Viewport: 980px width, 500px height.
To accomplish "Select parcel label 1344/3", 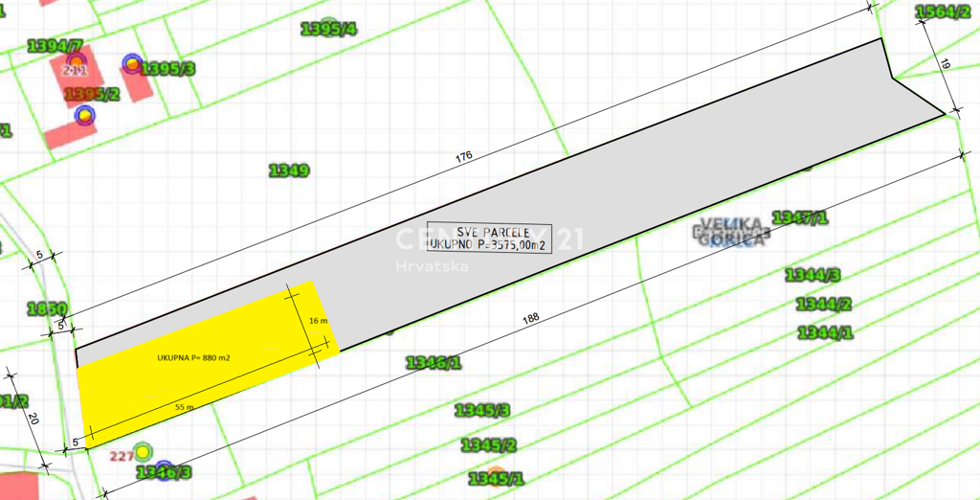I will (x=813, y=276).
